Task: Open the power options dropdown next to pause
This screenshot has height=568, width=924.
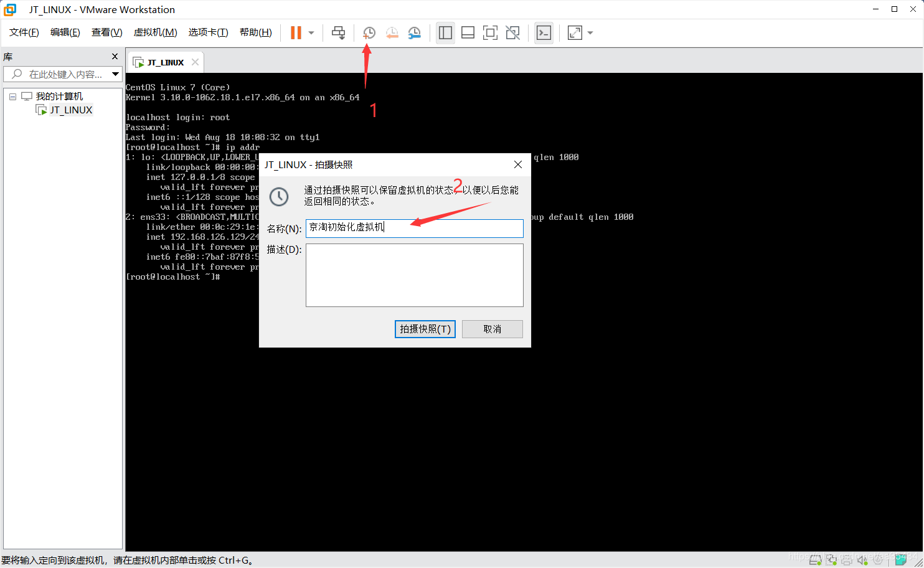Action: tap(311, 33)
